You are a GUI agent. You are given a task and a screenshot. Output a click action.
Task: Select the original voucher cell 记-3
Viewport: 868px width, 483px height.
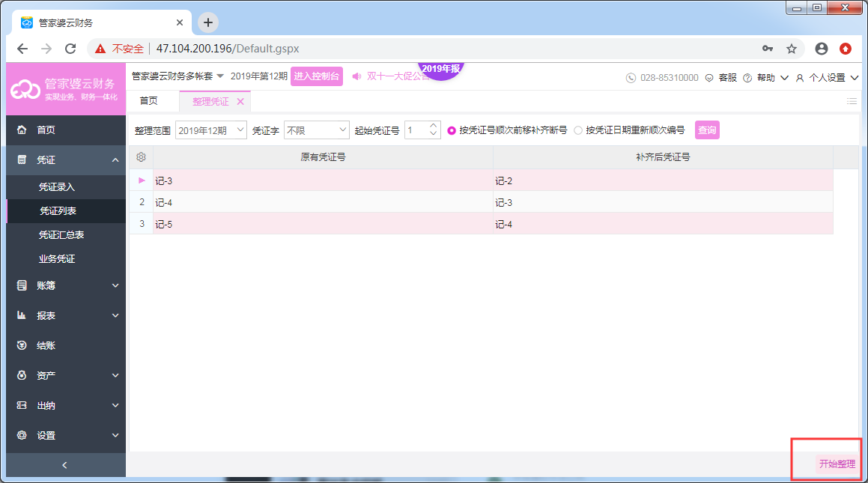(323, 180)
